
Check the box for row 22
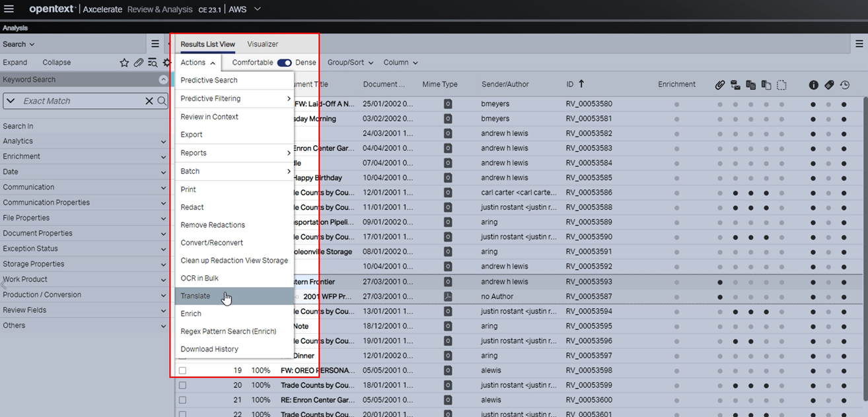pyautogui.click(x=182, y=414)
